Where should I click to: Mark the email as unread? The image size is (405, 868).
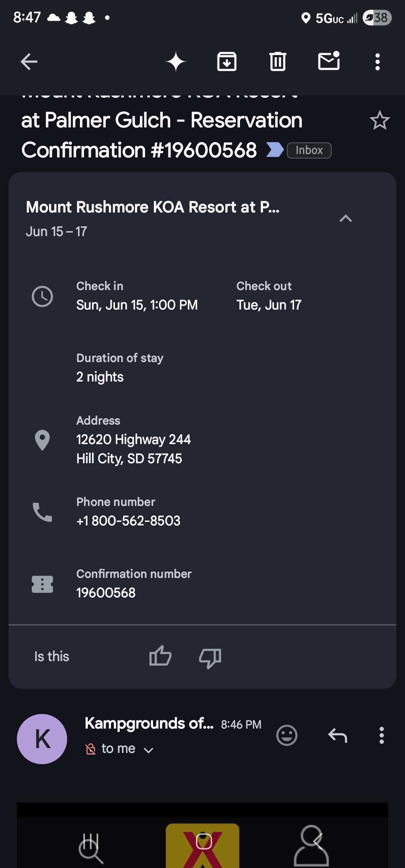pos(329,61)
